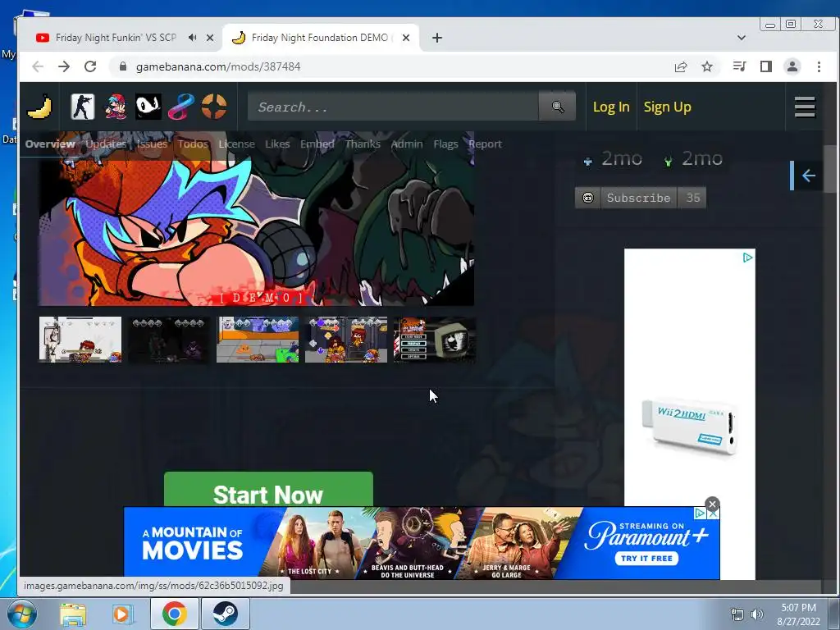Open the Team Fortress 2 game icon

214,107
